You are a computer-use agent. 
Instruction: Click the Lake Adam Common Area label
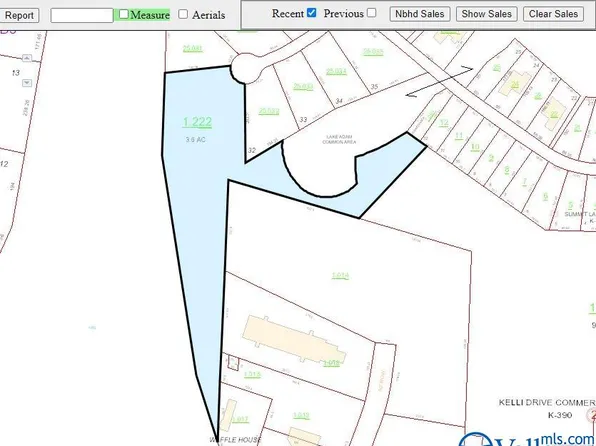pyautogui.click(x=339, y=139)
